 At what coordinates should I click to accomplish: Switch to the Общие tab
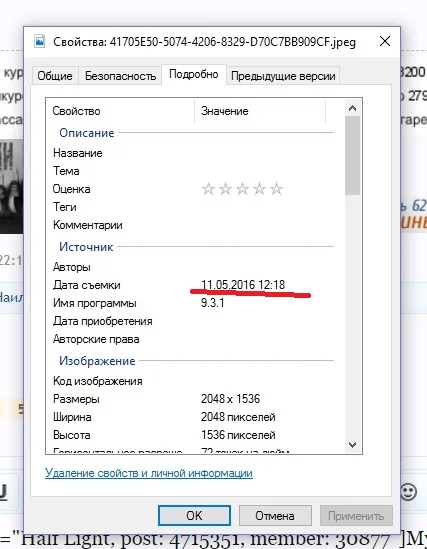(x=55, y=76)
